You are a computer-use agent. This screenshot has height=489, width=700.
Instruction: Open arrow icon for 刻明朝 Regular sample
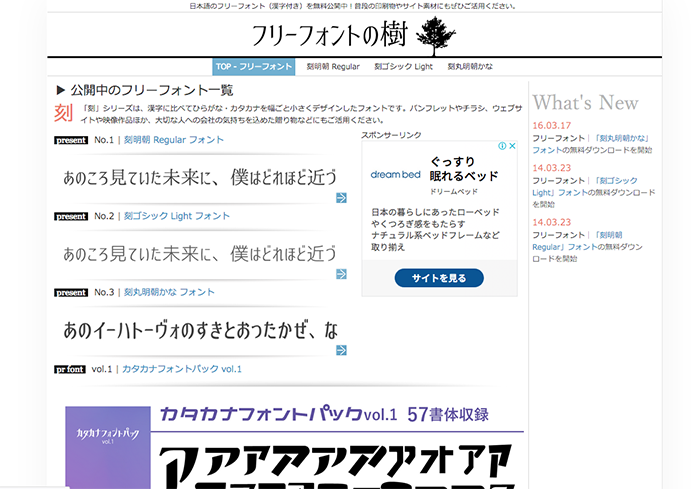[341, 198]
